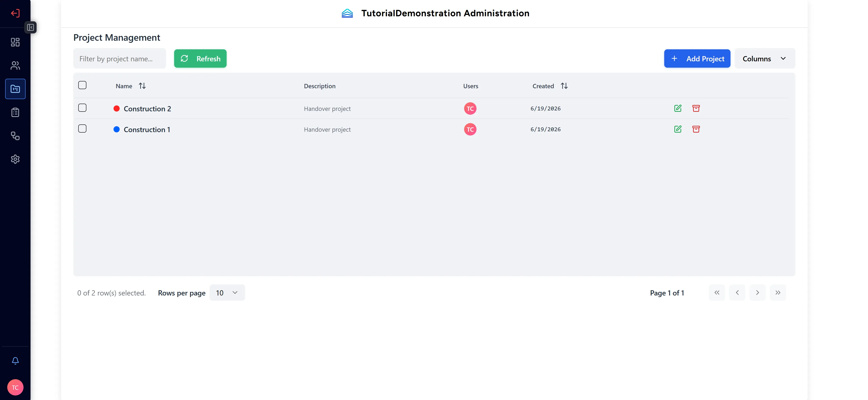Click the TutorialDemonstration logo icon

pyautogui.click(x=347, y=13)
